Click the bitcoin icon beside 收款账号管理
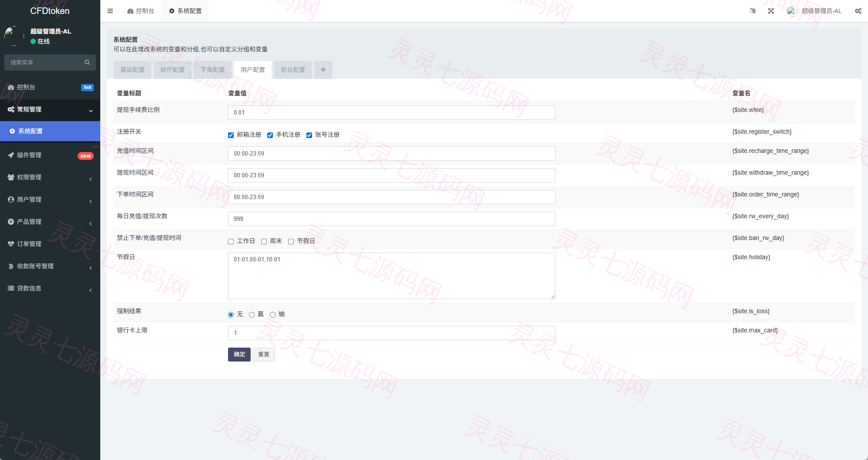868x460 pixels. tap(11, 266)
